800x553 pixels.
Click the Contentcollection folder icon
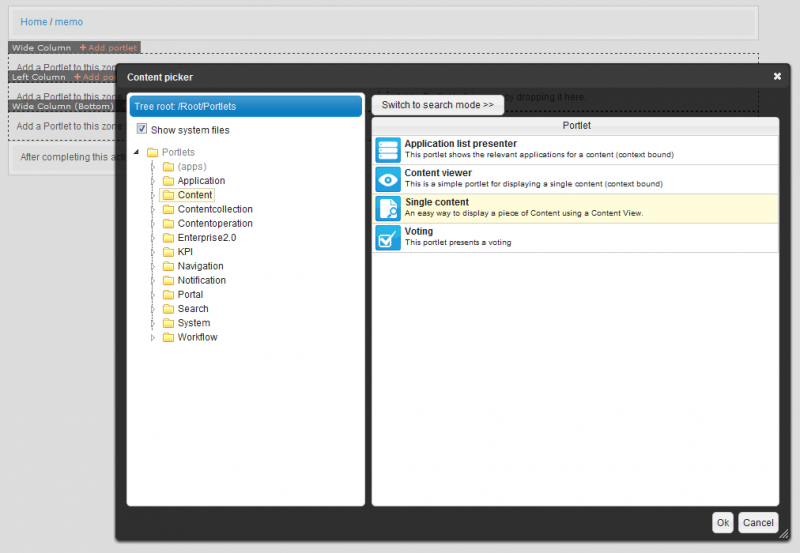click(x=168, y=209)
